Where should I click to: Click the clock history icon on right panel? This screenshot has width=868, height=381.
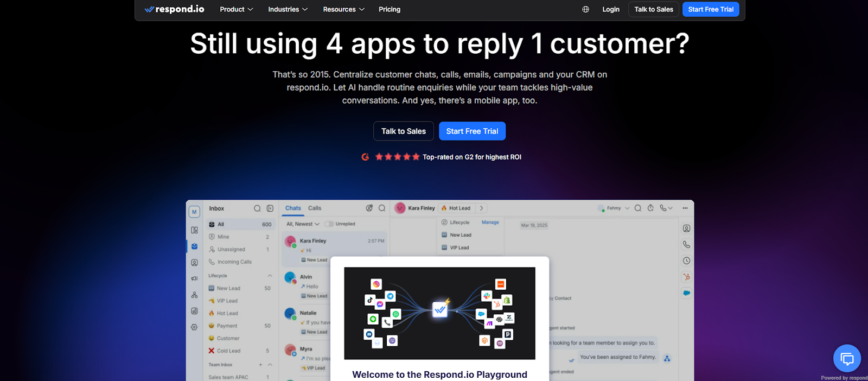coord(686,261)
